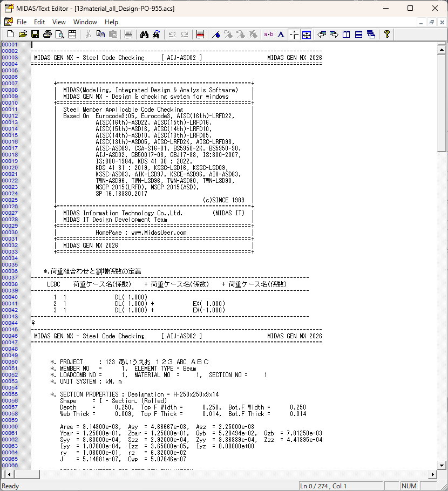This screenshot has height=491, width=448.
Task: Open the Help menu
Action: (x=111, y=22)
